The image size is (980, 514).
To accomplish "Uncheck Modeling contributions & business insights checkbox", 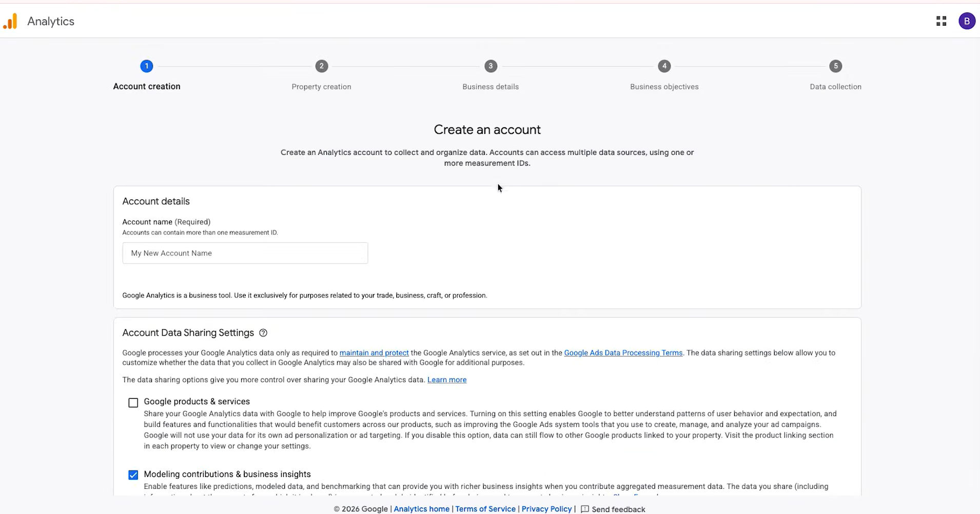I will point(133,475).
